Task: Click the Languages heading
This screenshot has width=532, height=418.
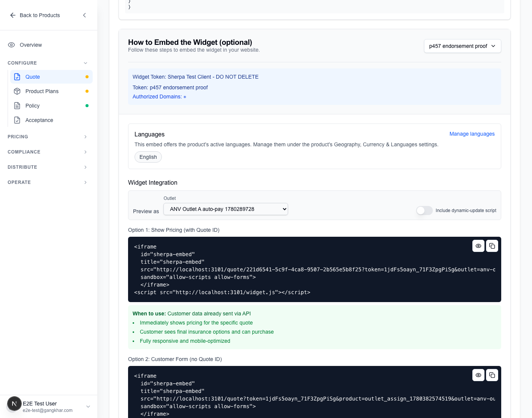Action: [x=149, y=134]
